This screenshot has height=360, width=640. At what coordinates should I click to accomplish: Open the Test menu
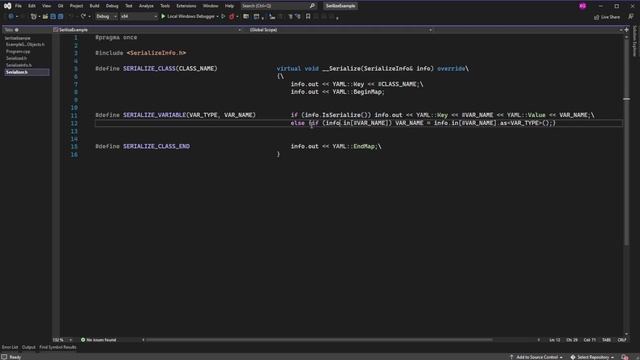pos(129,6)
